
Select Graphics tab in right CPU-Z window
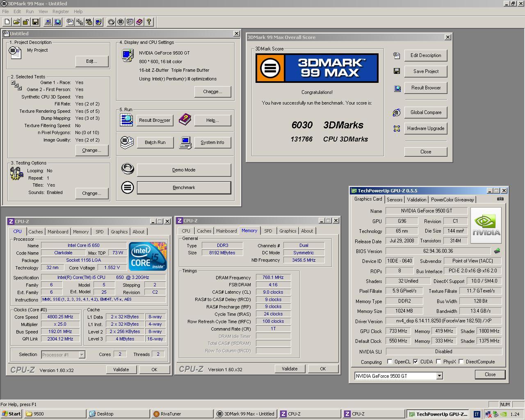288,231
